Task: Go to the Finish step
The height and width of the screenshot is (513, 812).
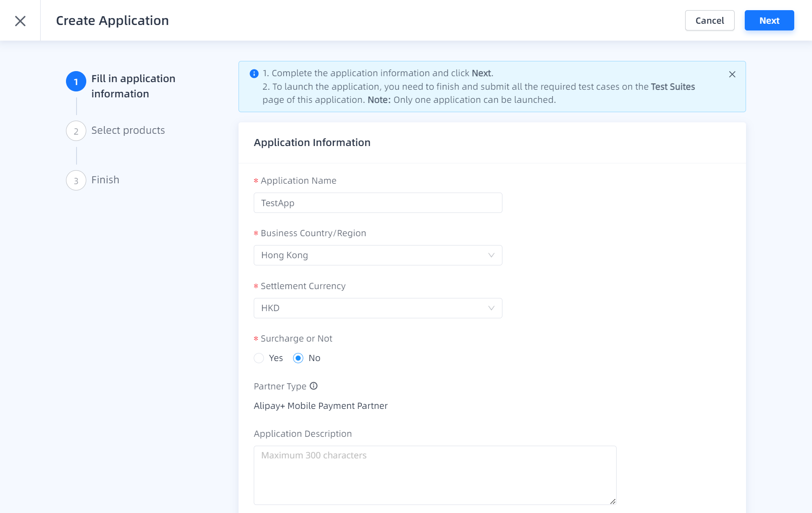Action: [105, 180]
